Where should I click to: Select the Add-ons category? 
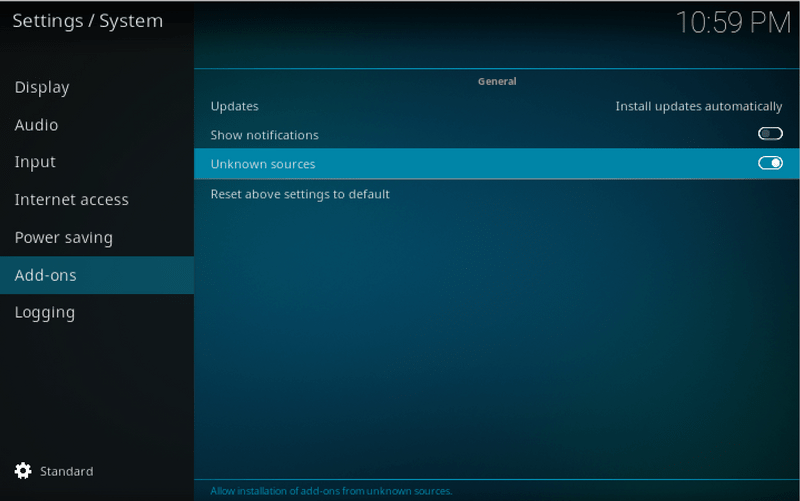(x=97, y=275)
